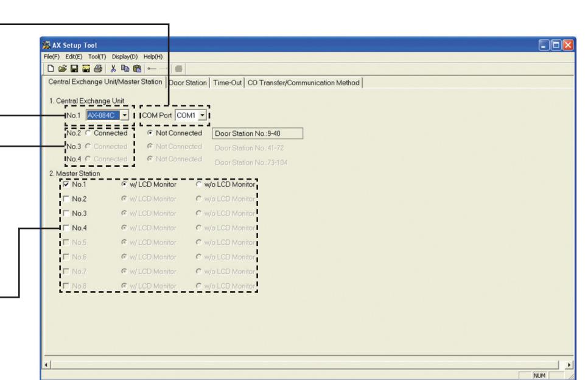The height and width of the screenshot is (380, 588).
Task: Click the Open folder toolbar icon
Action: point(63,69)
